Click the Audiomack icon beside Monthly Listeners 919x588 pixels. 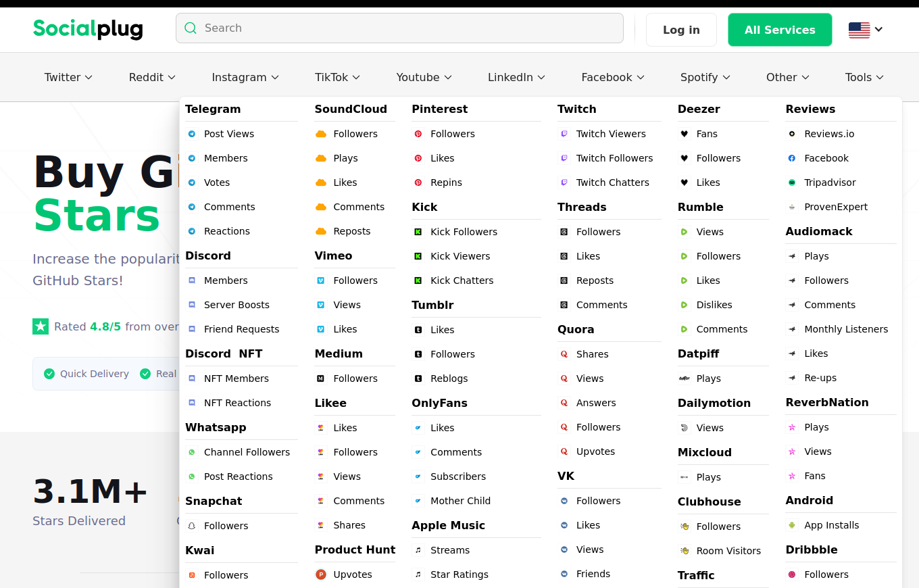792,329
